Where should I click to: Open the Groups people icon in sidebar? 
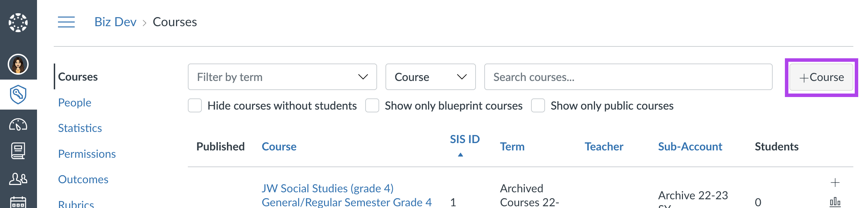click(18, 179)
